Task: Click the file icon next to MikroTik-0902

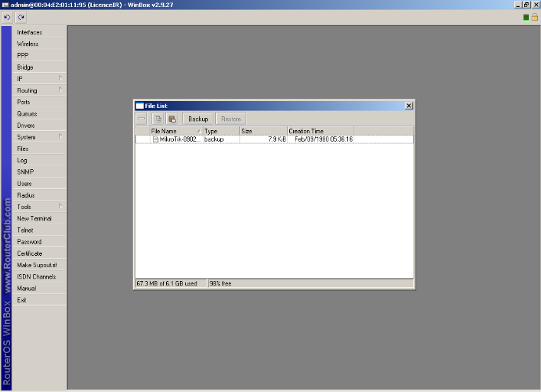Action: click(155, 139)
